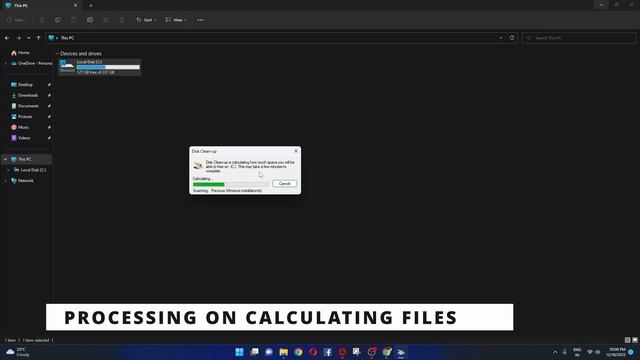Click the pin icon beside Pictures
Viewport: 640px width, 360px height.
49,116
